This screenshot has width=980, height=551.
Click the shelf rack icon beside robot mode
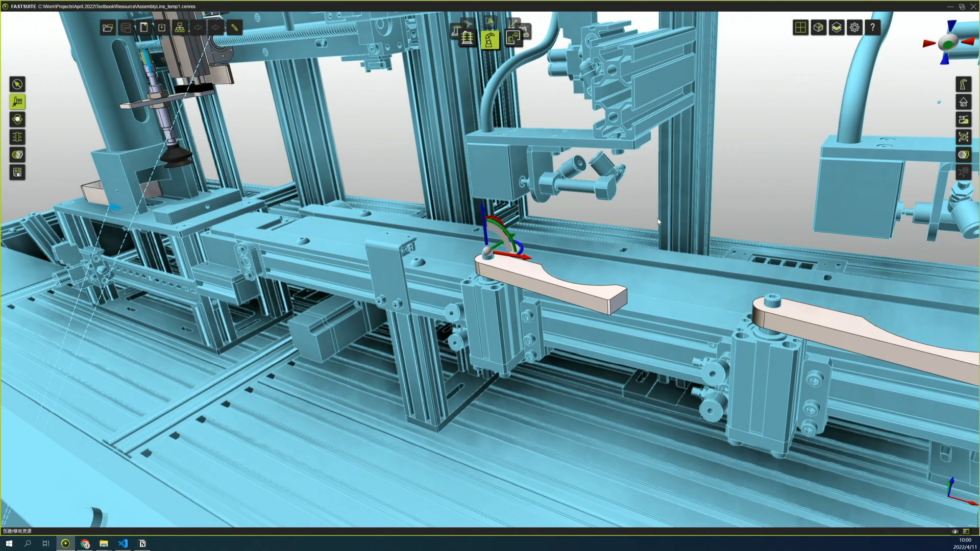(467, 38)
